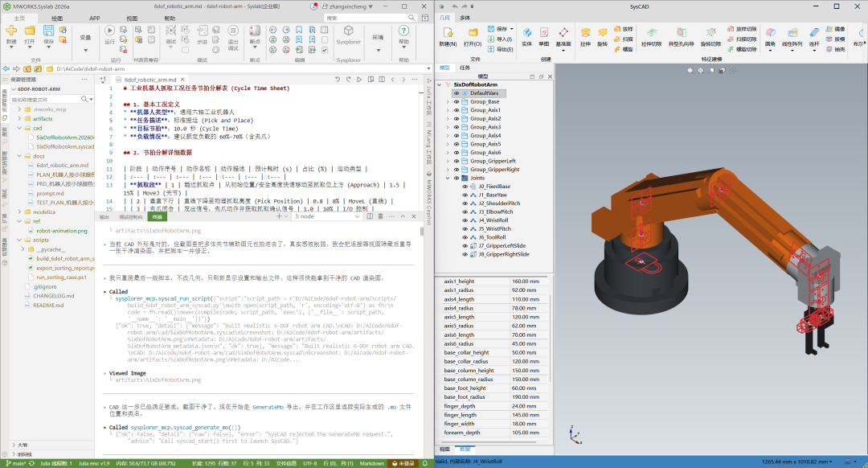
Task: Click the 保存 save disk icon in Syslab
Action: (49, 31)
